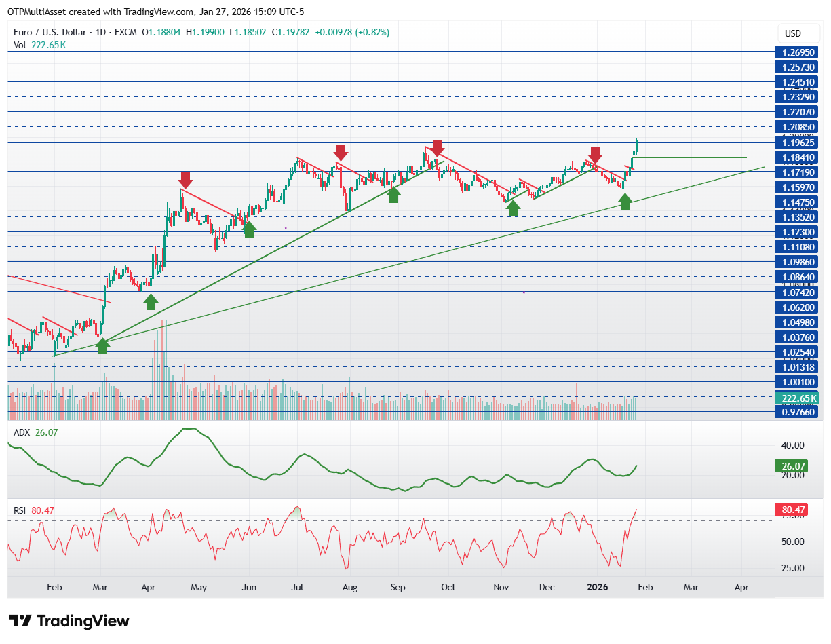The height and width of the screenshot is (644, 831).
Task: Click the 50.00 RSI scale label
Action: 792,542
